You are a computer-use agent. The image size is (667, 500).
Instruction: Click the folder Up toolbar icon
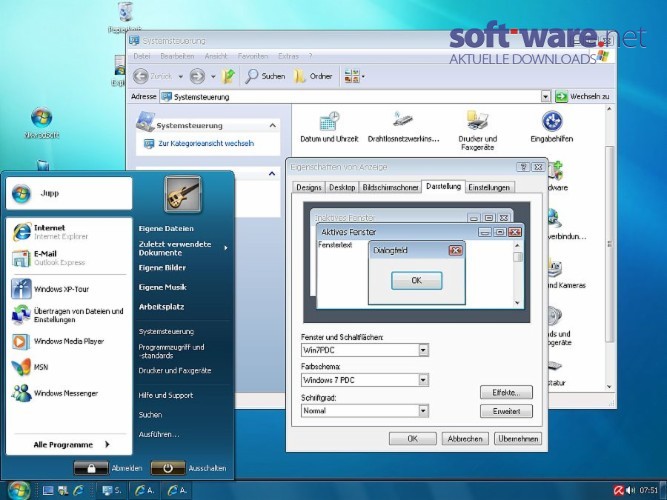pos(229,76)
